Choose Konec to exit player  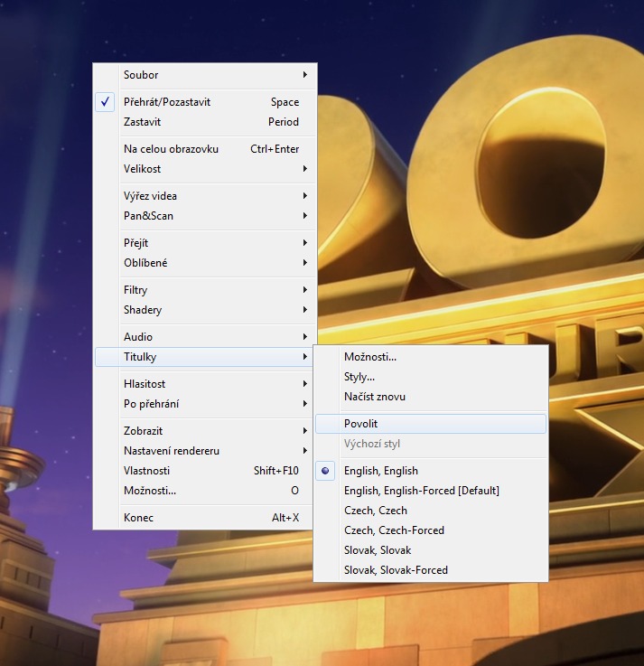[x=204, y=518]
